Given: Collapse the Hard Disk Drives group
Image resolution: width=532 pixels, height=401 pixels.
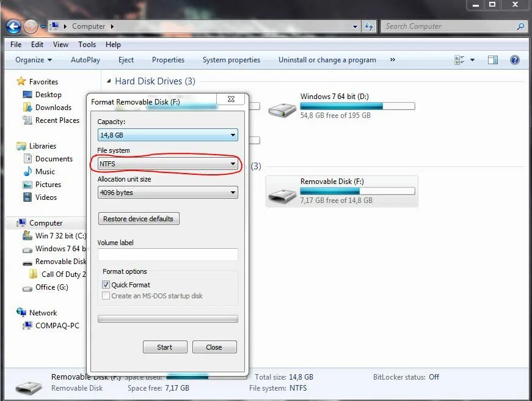Looking at the screenshot, I should (x=109, y=81).
